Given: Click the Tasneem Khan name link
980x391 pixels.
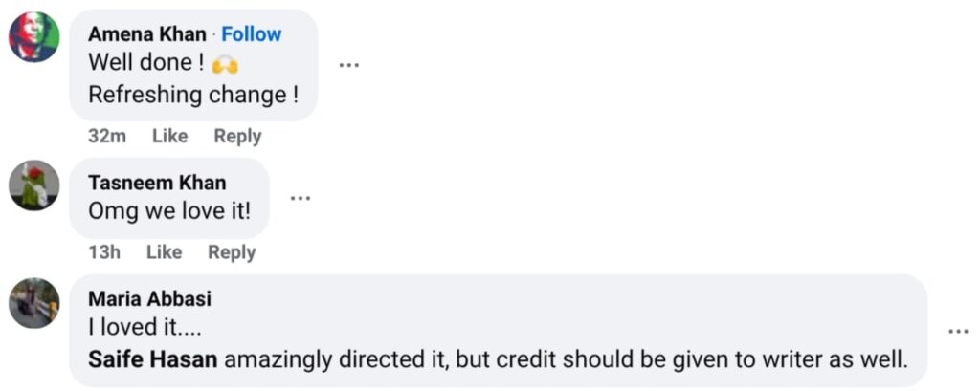Looking at the screenshot, I should point(157,183).
